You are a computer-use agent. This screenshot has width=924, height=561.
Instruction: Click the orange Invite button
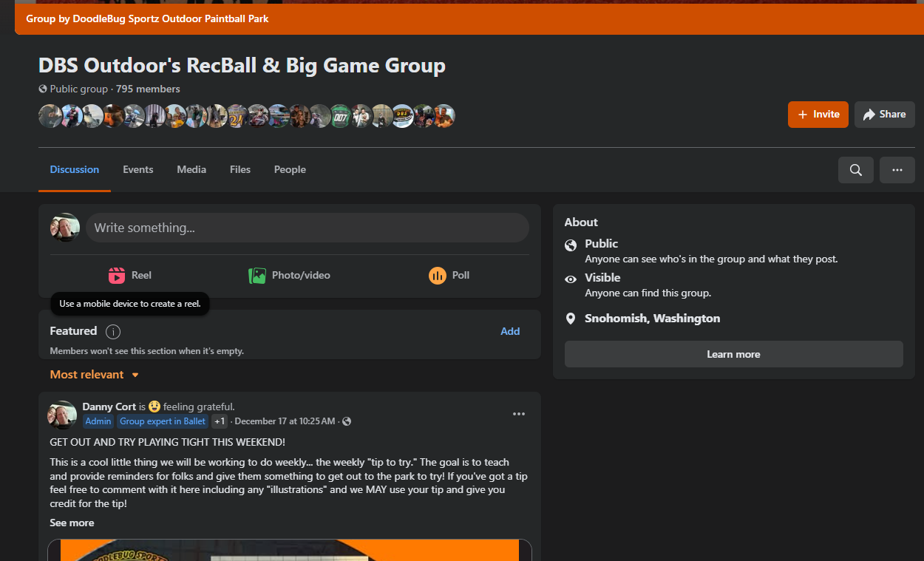pyautogui.click(x=818, y=115)
